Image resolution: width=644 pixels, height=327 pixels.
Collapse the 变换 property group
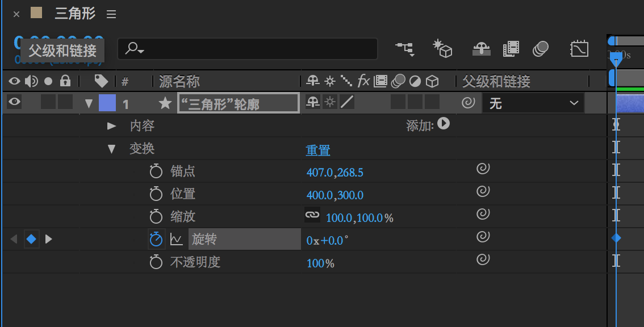coord(112,149)
